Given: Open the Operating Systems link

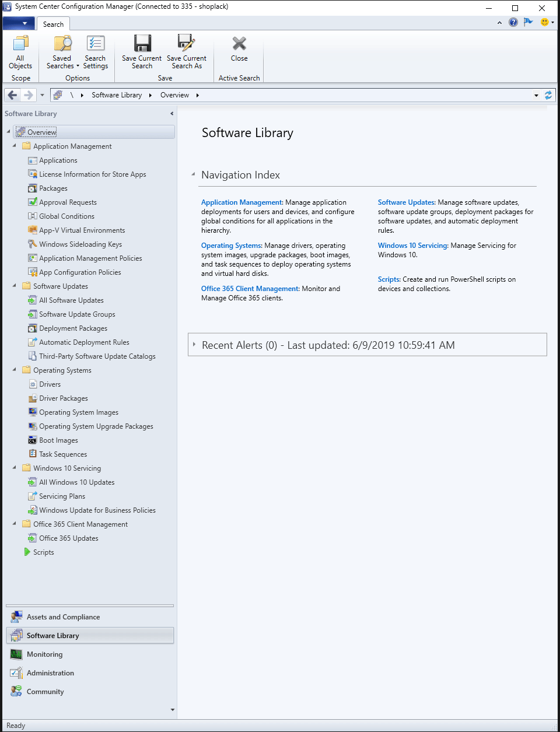Looking at the screenshot, I should click(x=231, y=246).
